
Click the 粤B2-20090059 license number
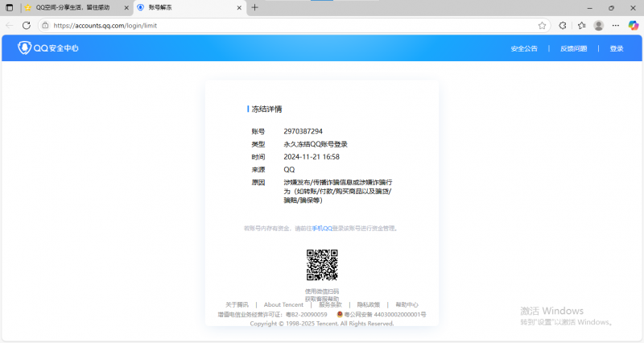307,315
